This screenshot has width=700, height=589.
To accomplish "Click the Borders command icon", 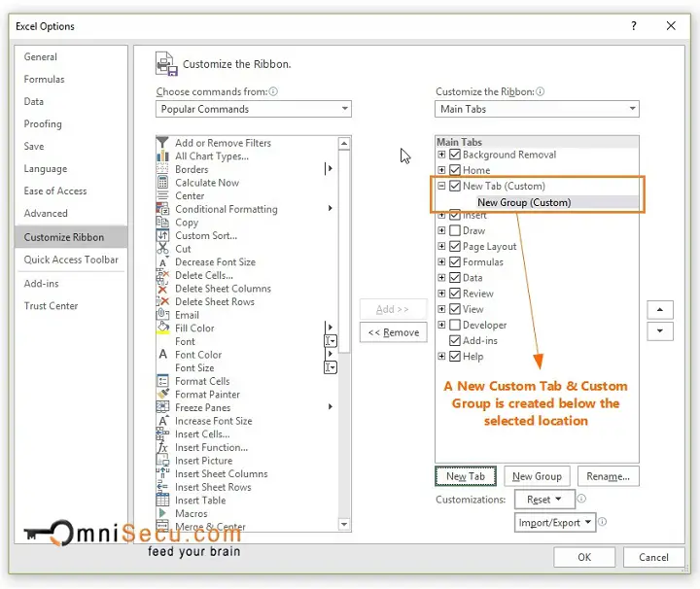I will 162,169.
